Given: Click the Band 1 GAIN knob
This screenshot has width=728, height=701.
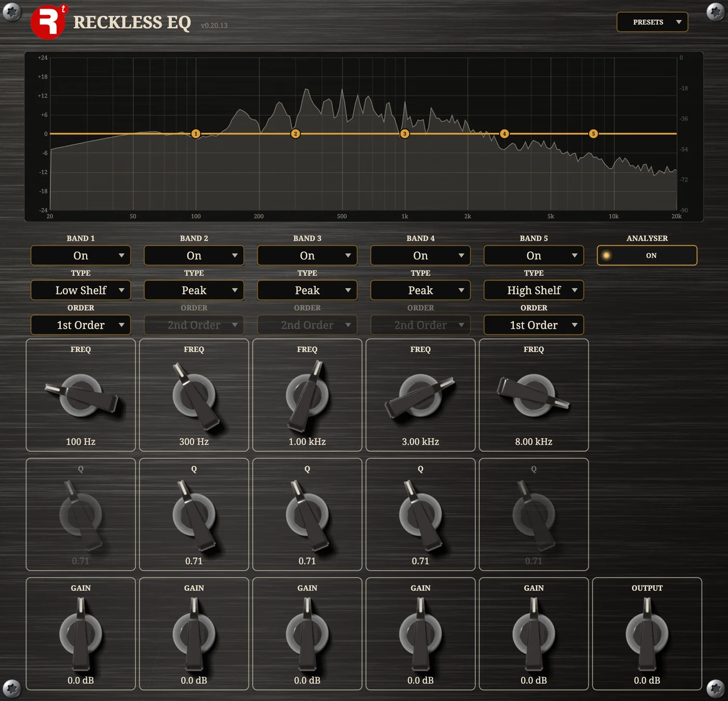Looking at the screenshot, I should pyautogui.click(x=81, y=634).
